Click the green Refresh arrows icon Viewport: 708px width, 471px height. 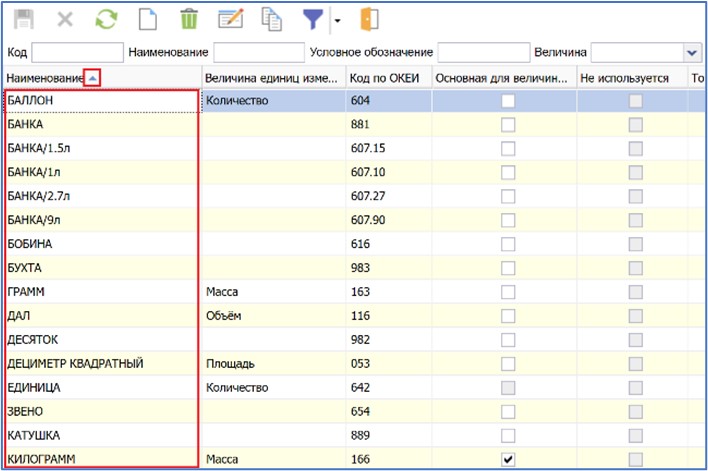click(x=105, y=20)
